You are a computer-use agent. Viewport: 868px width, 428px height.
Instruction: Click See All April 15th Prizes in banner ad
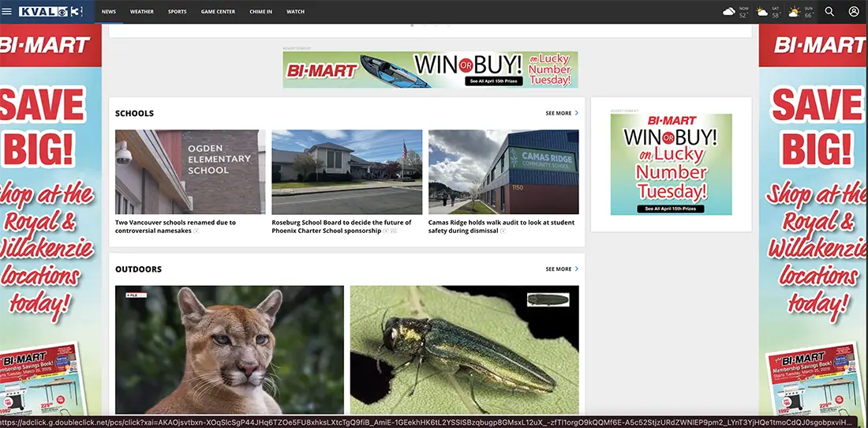494,81
